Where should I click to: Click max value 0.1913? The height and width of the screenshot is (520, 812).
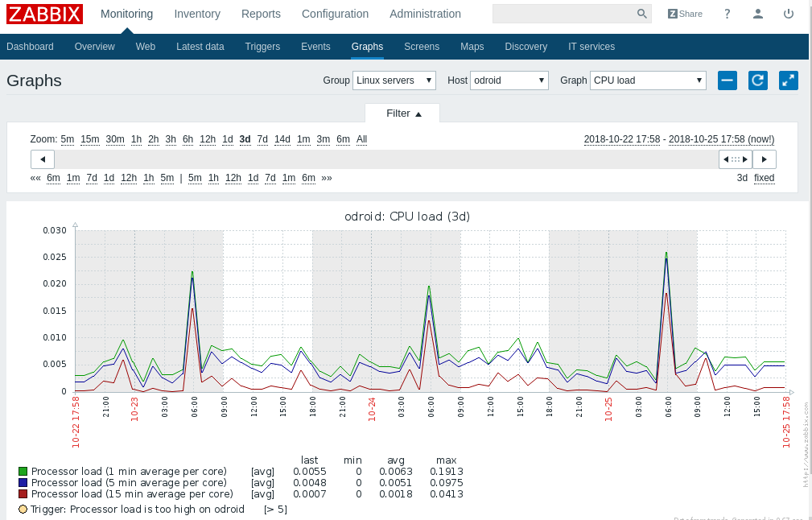447,472
